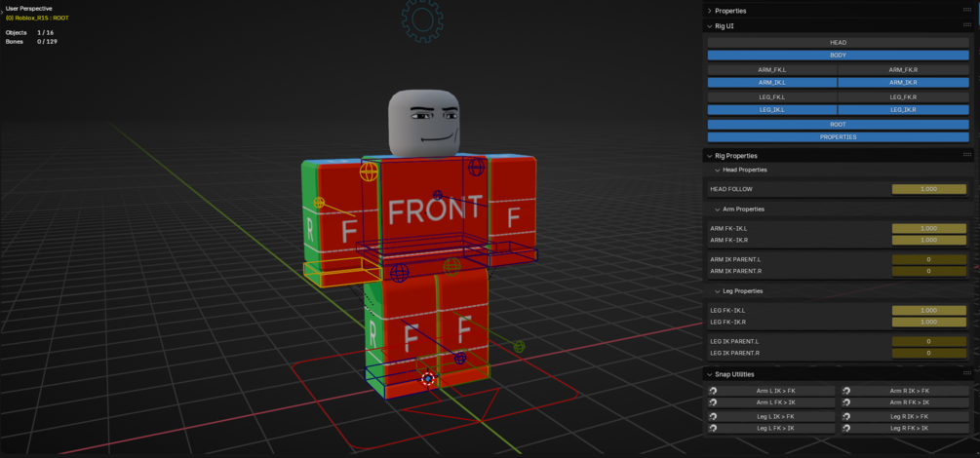The image size is (980, 458).
Task: Click the ARM FK-IK.L value slider
Action: [928, 229]
